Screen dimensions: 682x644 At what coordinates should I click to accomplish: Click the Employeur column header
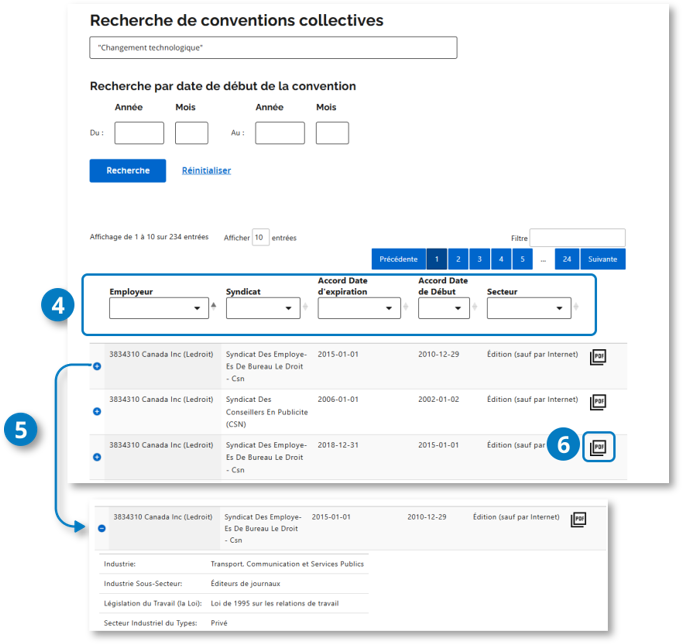tap(131, 291)
